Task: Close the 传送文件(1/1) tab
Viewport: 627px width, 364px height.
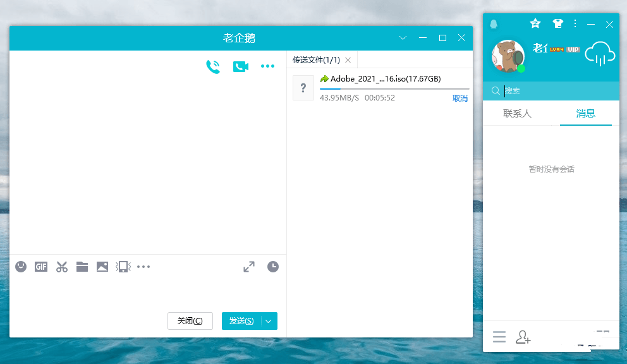Action: point(348,60)
